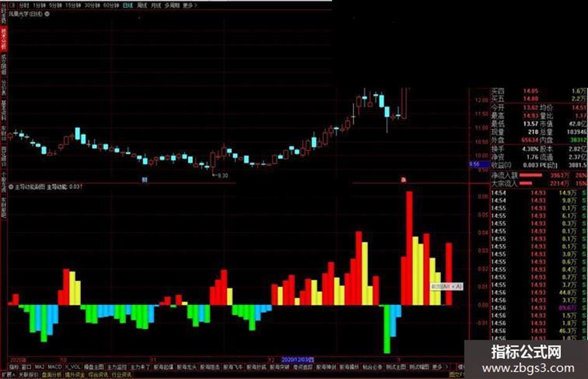Expand the 更多 periods menu at top
588x379 pixels.
(x=190, y=6)
